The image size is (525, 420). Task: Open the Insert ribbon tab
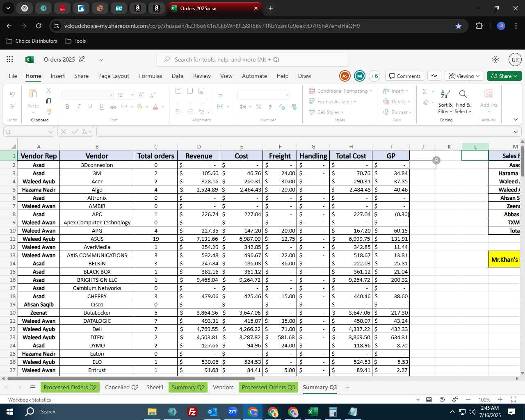(58, 76)
